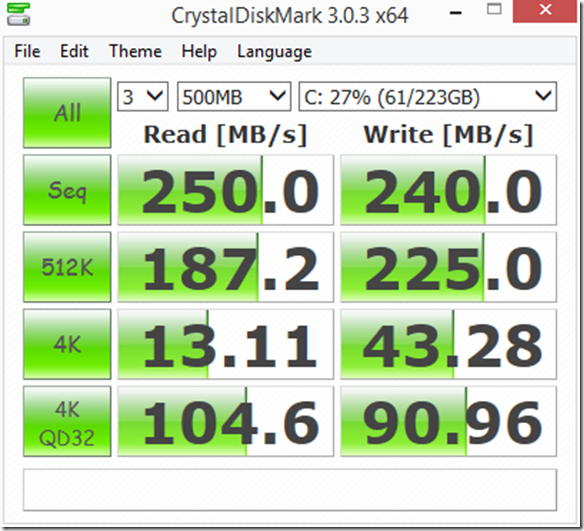Start the 512K benchmark test
584x531 pixels.
(67, 267)
